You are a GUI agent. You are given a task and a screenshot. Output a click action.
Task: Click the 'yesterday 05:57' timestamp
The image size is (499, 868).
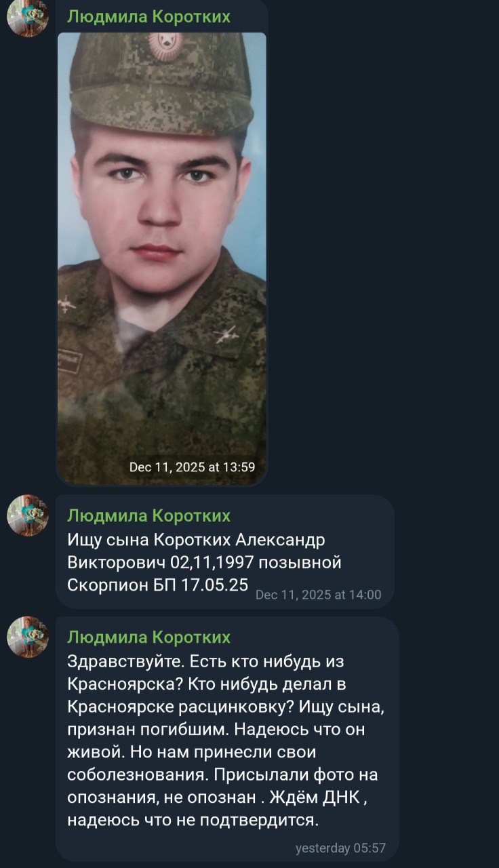pos(341,848)
